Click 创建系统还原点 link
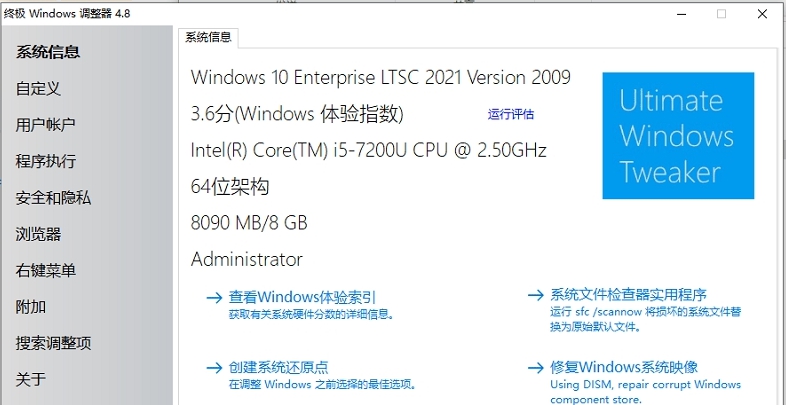Image resolution: width=786 pixels, height=405 pixels. click(278, 368)
